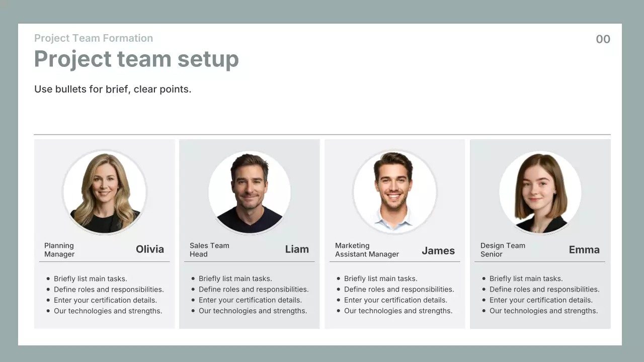The height and width of the screenshot is (362, 644).
Task: Click the slide number 00
Action: click(603, 39)
